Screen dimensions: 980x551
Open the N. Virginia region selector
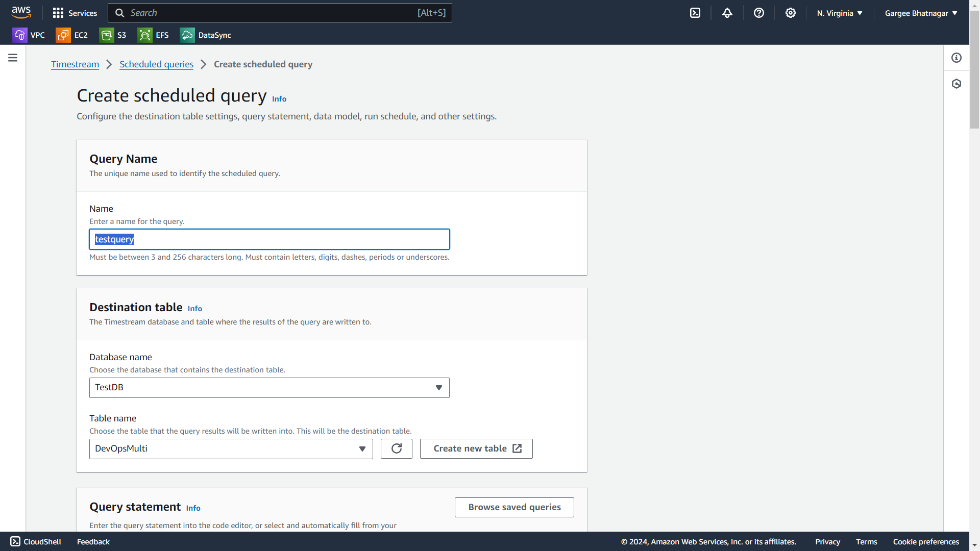coord(840,13)
